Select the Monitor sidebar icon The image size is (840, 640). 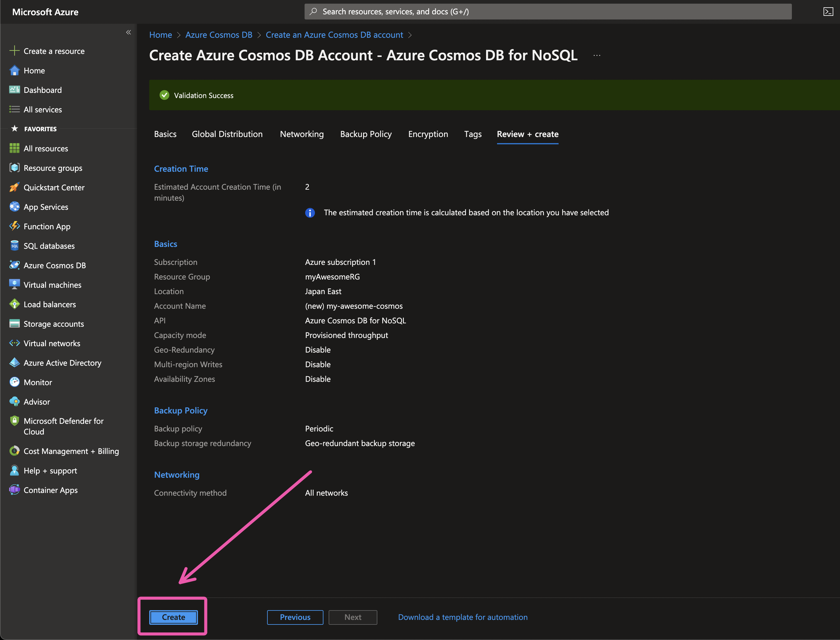tap(15, 382)
